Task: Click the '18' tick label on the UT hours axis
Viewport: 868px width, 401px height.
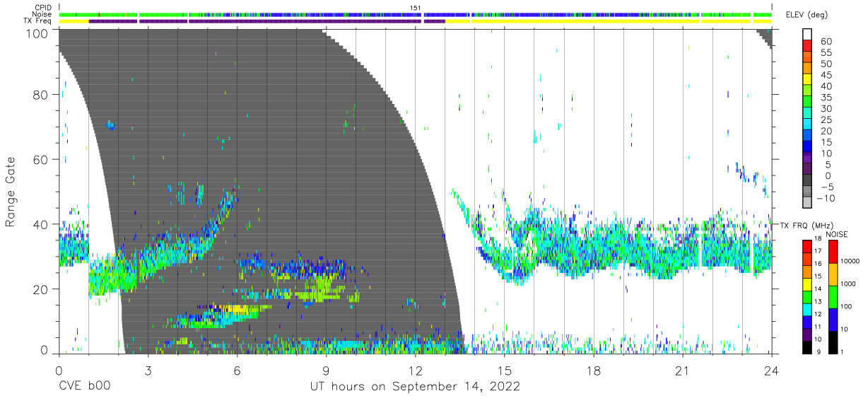Action: (594, 371)
